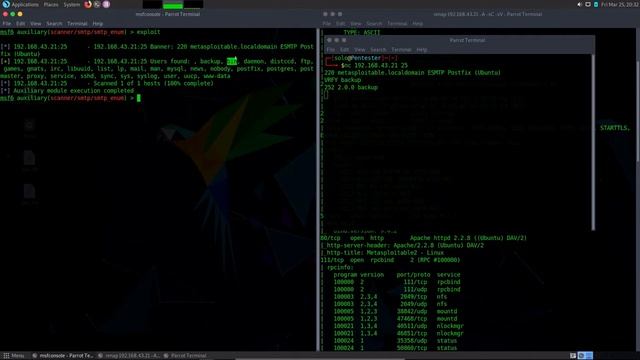Screen dimensions: 640x360
Task: Click the nmap terminal vertical scrollbar
Action: click(x=638, y=110)
